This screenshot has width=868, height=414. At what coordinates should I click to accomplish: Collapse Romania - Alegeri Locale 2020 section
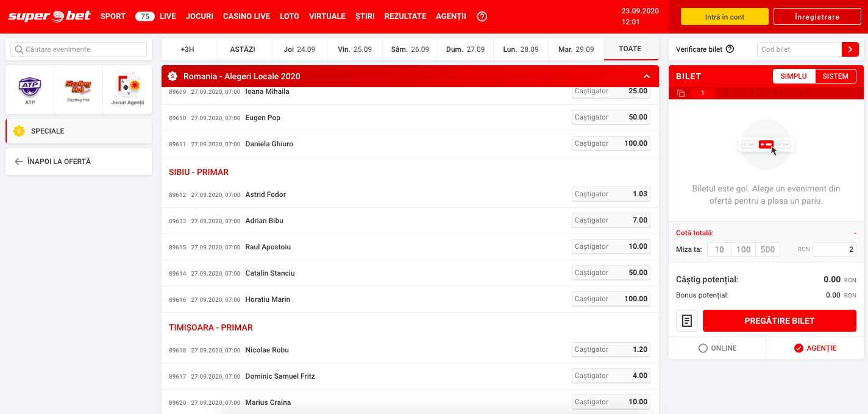(x=647, y=76)
